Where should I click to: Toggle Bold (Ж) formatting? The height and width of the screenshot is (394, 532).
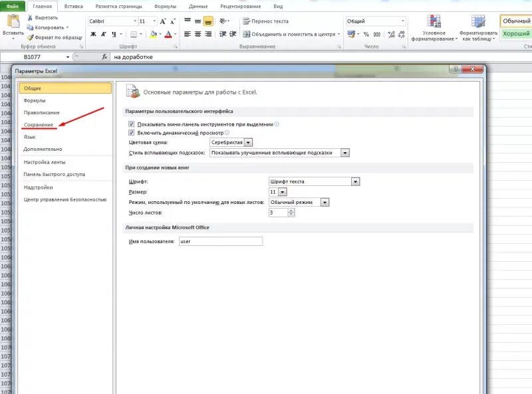pos(93,35)
